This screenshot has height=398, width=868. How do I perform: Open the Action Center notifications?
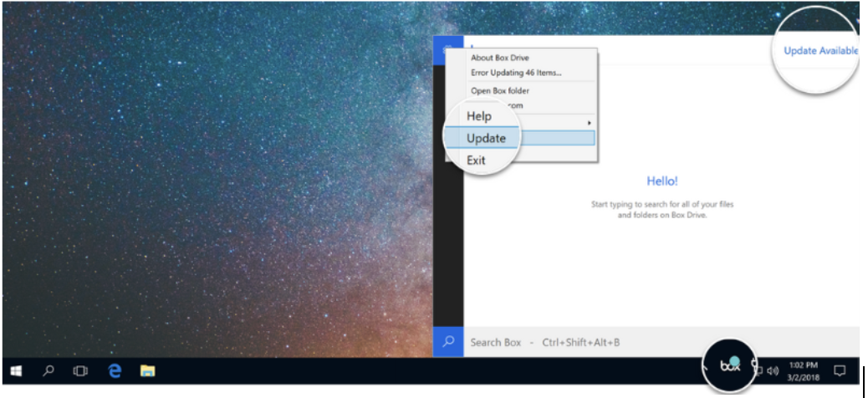(840, 370)
